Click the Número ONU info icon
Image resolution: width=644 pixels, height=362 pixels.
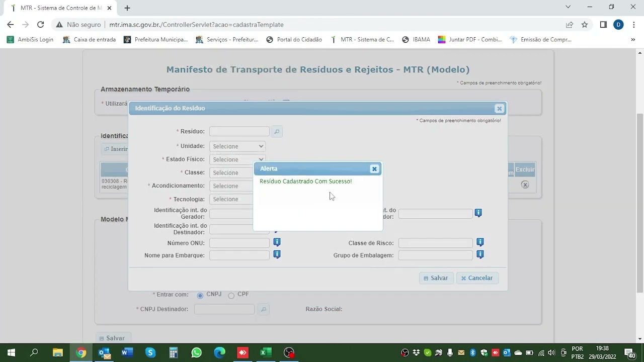[277, 242]
